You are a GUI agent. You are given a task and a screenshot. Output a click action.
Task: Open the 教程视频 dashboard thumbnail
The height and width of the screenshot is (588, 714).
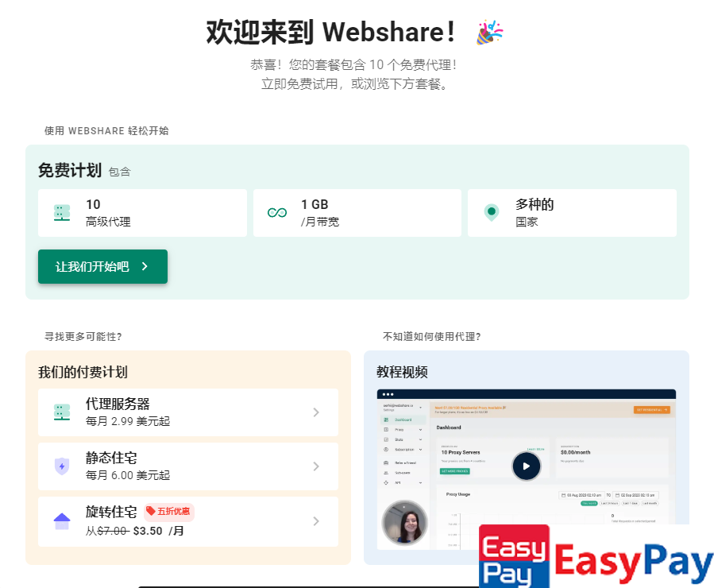pyautogui.click(x=527, y=469)
